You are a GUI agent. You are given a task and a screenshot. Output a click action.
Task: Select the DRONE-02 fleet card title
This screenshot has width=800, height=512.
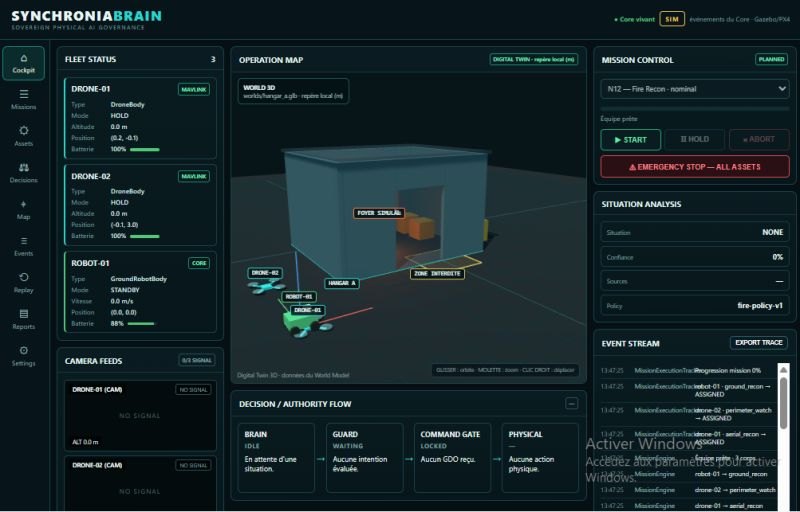pyautogui.click(x=91, y=176)
